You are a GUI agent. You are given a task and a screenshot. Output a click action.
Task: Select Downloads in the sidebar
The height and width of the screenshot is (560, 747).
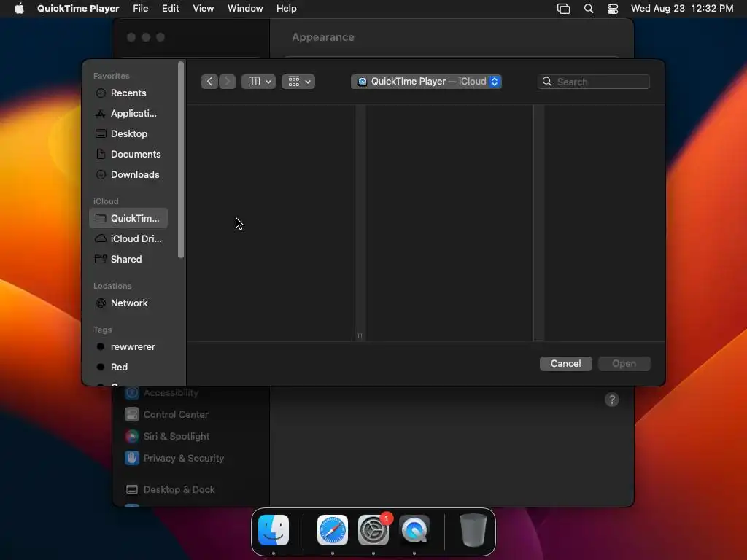[x=128, y=175]
